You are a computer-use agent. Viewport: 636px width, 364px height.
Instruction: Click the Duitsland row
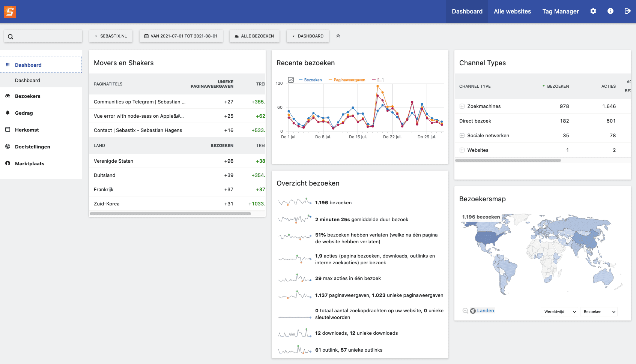(x=177, y=175)
